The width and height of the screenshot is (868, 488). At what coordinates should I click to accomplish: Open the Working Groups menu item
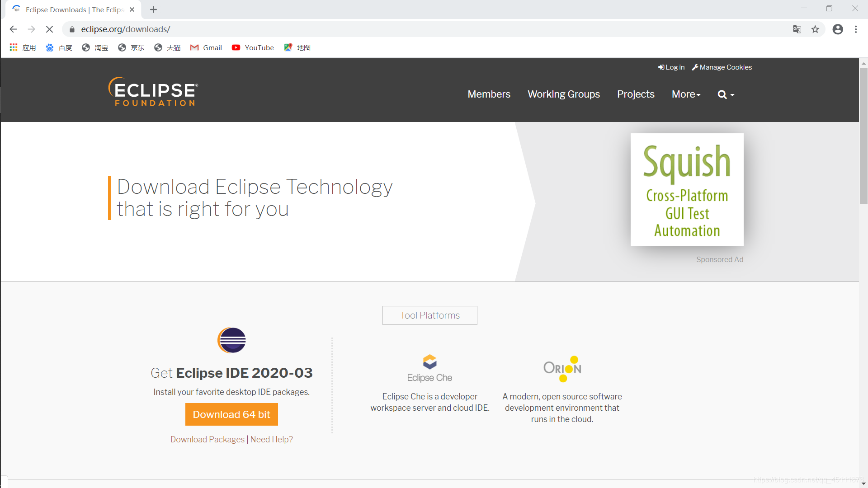point(563,94)
